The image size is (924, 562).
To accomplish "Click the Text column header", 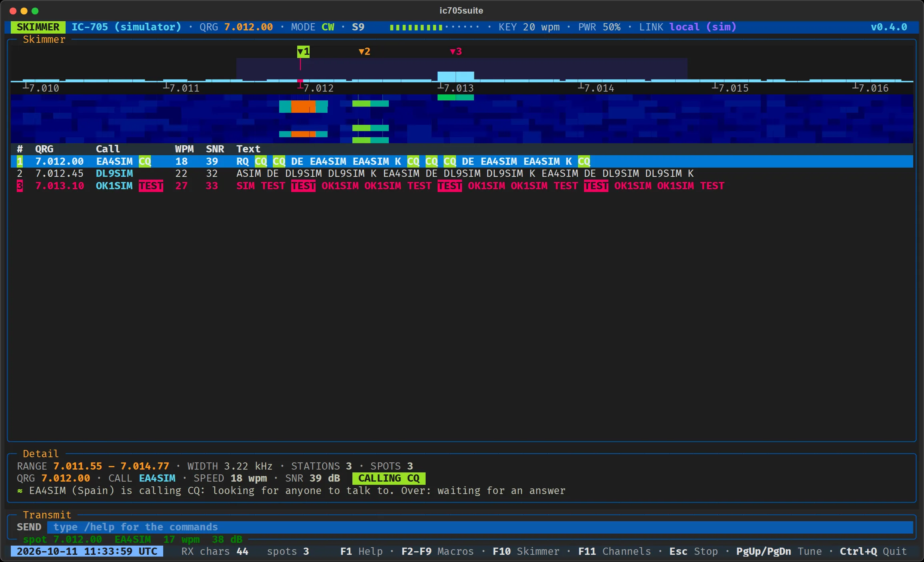I will [248, 149].
